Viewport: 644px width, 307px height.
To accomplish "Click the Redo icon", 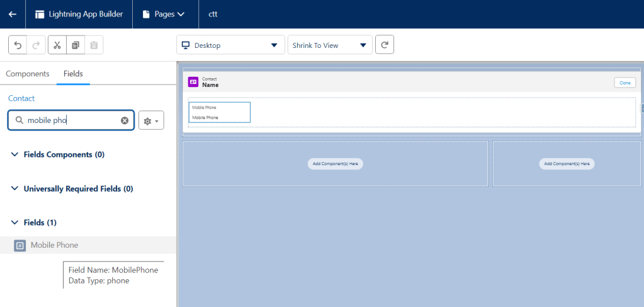I will click(x=36, y=45).
